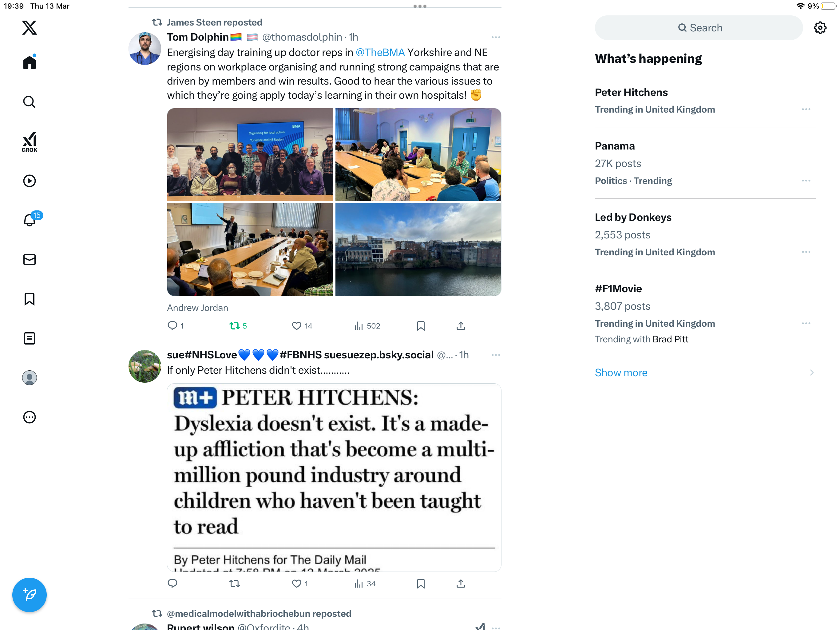Screen dimensions: 840x630
Task: Click the Search field
Action: (699, 28)
